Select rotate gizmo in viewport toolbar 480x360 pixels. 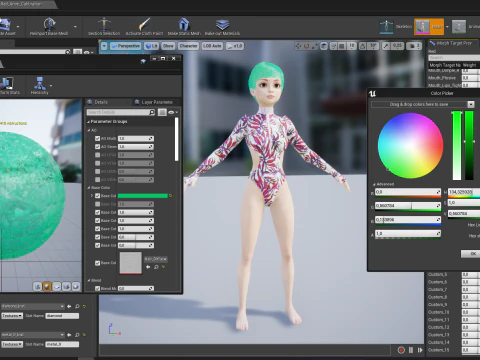point(306,46)
